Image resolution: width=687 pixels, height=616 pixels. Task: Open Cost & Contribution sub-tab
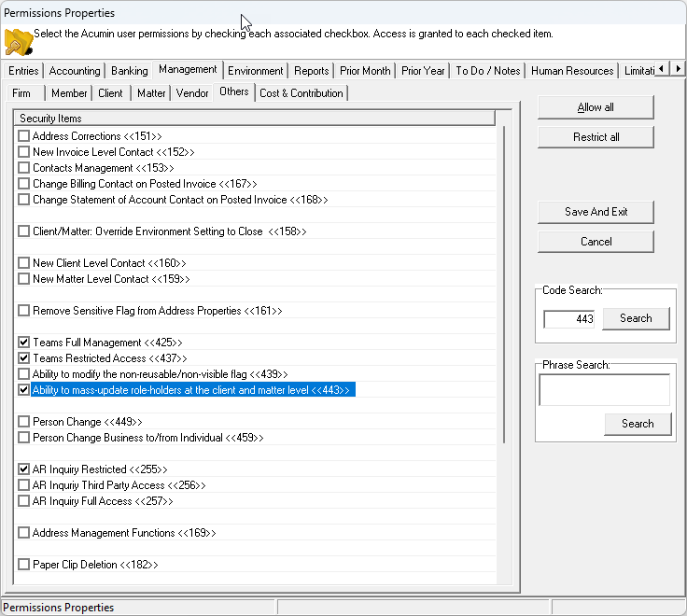pos(301,93)
